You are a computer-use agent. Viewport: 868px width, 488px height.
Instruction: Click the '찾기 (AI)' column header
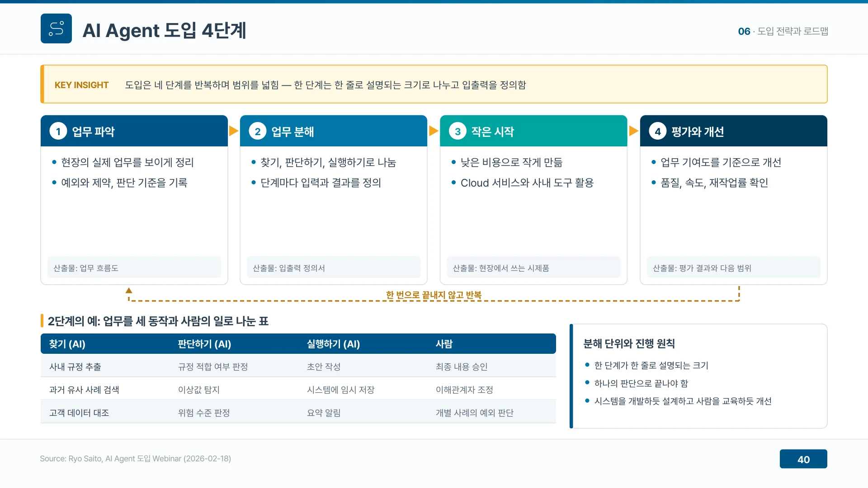(x=67, y=344)
